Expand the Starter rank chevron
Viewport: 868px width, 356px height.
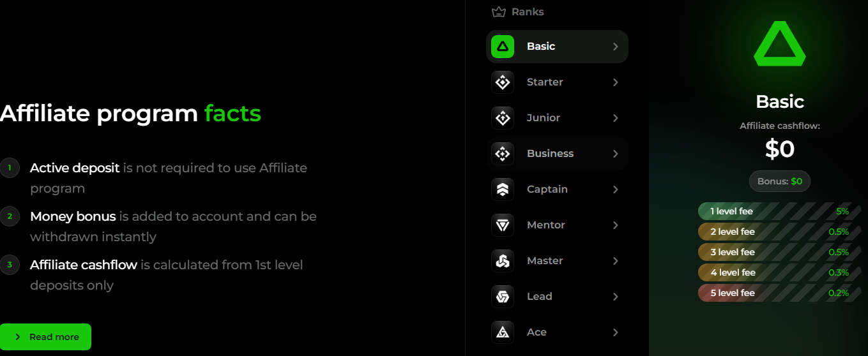click(616, 82)
